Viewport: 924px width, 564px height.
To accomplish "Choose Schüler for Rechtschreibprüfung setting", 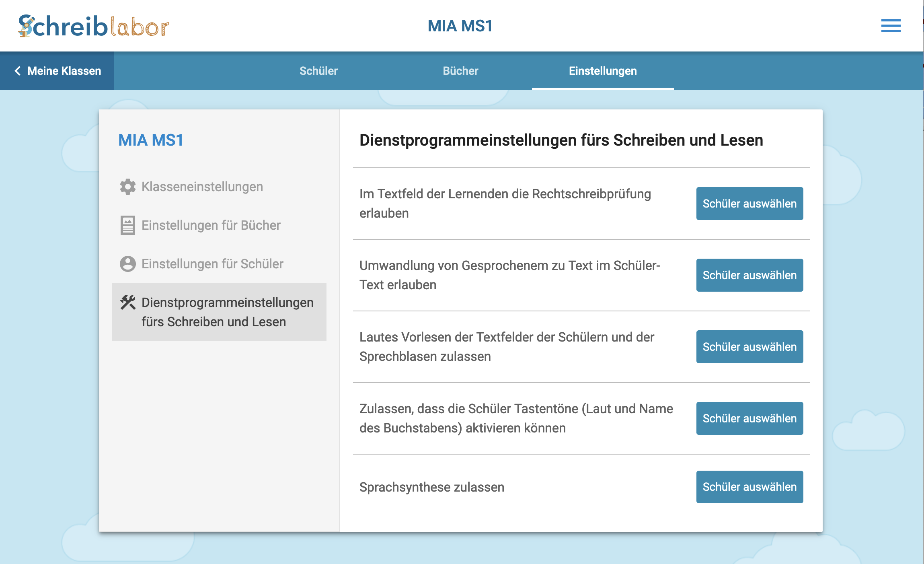I will click(749, 204).
